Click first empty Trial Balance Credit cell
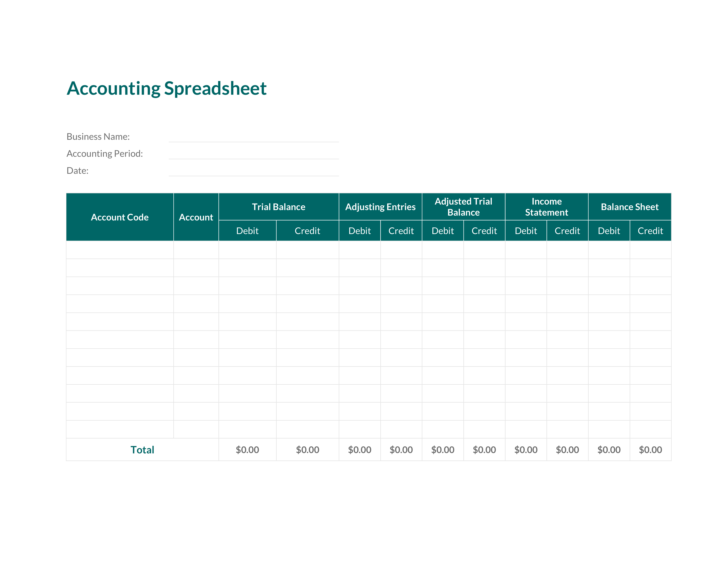The image size is (728, 563). click(x=307, y=250)
